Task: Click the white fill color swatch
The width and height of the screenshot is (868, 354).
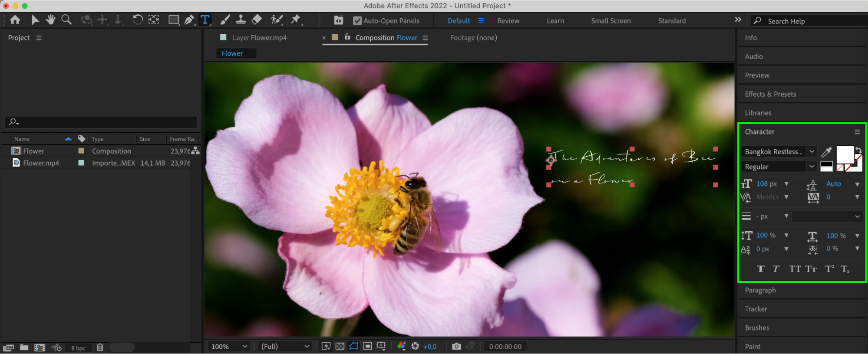Action: click(845, 154)
